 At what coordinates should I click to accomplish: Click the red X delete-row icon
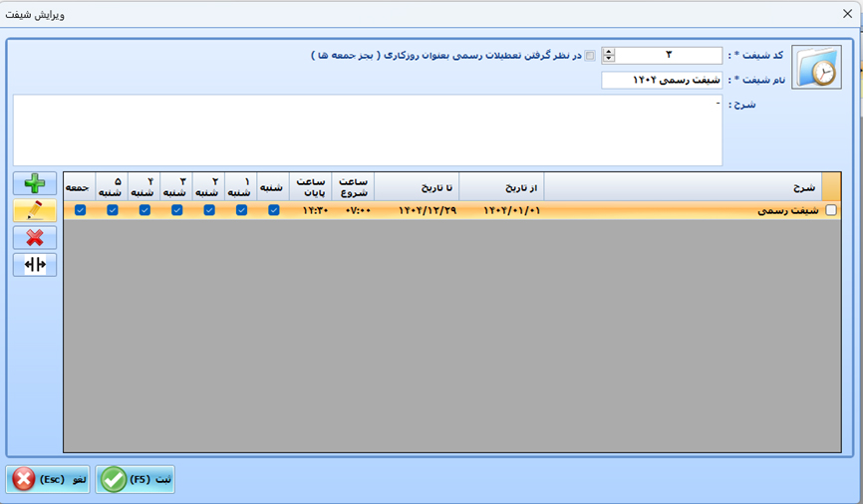pyautogui.click(x=35, y=237)
